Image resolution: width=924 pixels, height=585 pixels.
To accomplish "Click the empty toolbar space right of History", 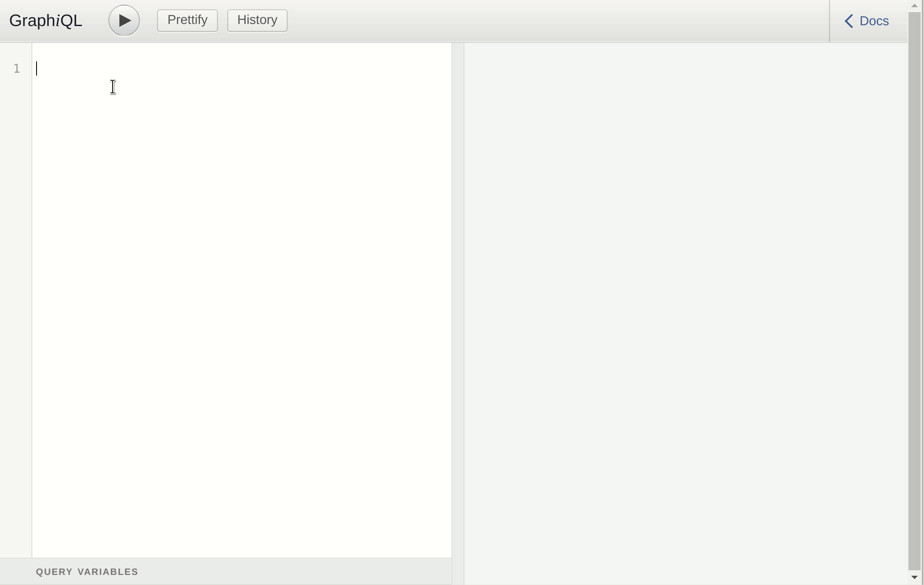I will point(546,20).
